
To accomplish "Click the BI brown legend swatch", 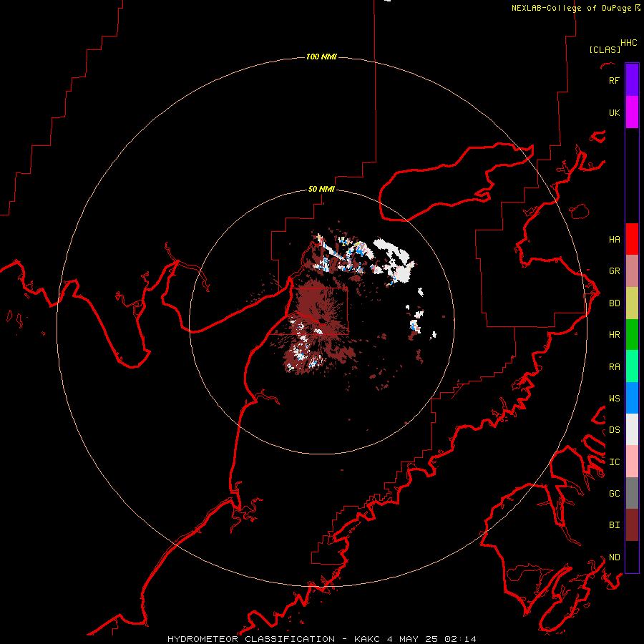I will coord(632,525).
